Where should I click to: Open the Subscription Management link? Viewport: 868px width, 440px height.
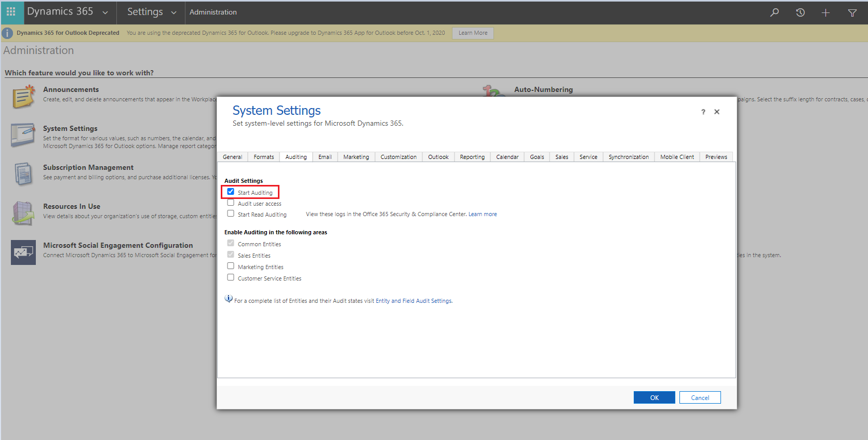(88, 167)
